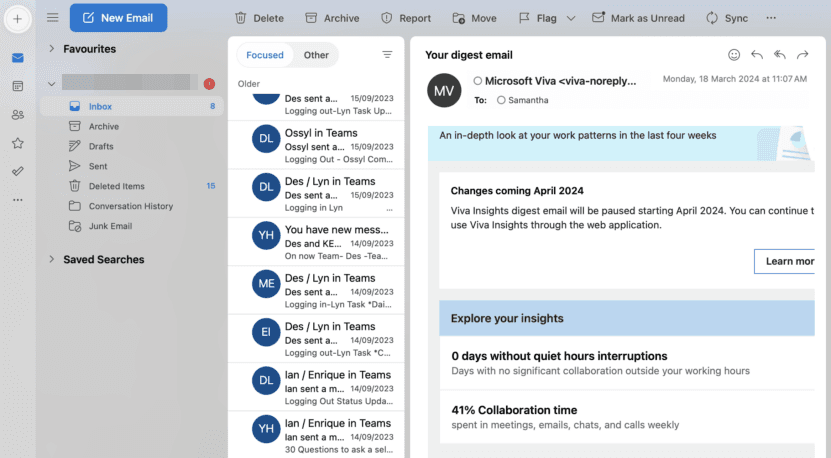831x458 pixels.
Task: Sync the mailbox
Action: (x=727, y=18)
